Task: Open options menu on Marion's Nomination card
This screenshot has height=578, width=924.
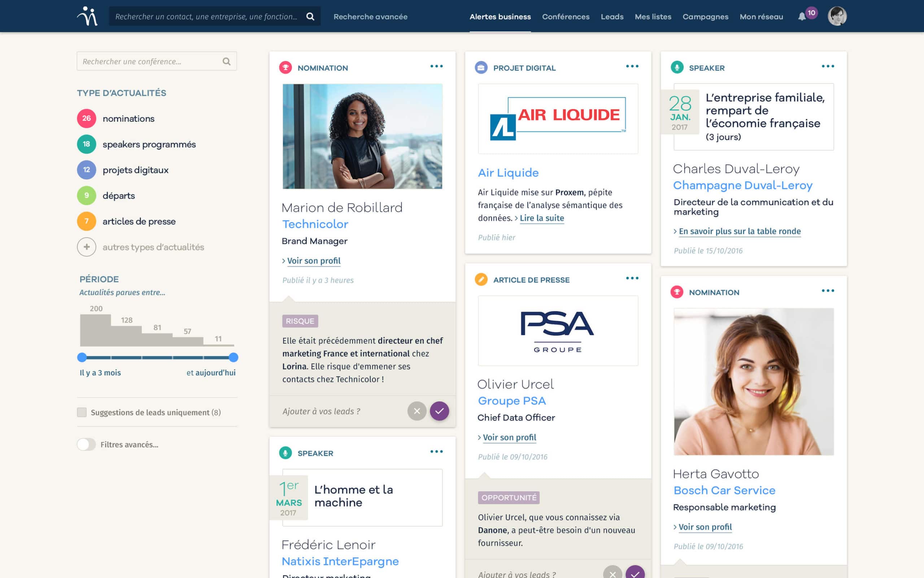Action: click(x=436, y=66)
